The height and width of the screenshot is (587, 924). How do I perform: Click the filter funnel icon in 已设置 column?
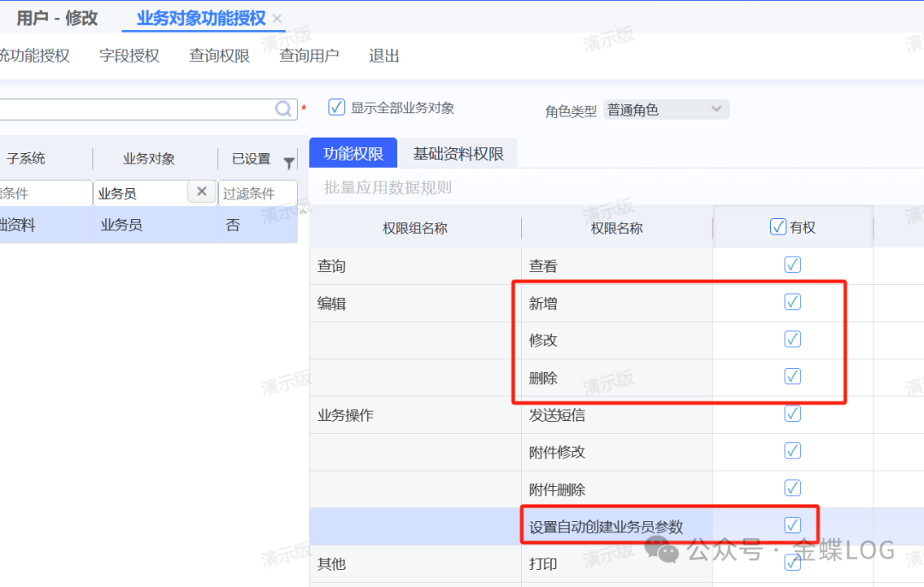click(288, 163)
